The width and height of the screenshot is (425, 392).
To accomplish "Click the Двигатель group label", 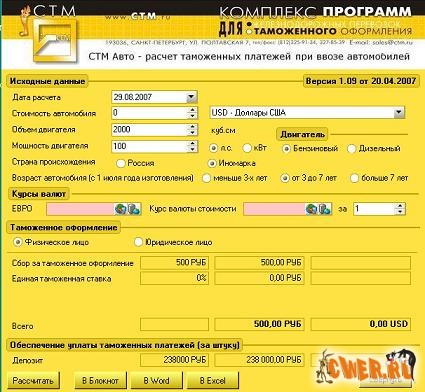I will pyautogui.click(x=302, y=134).
